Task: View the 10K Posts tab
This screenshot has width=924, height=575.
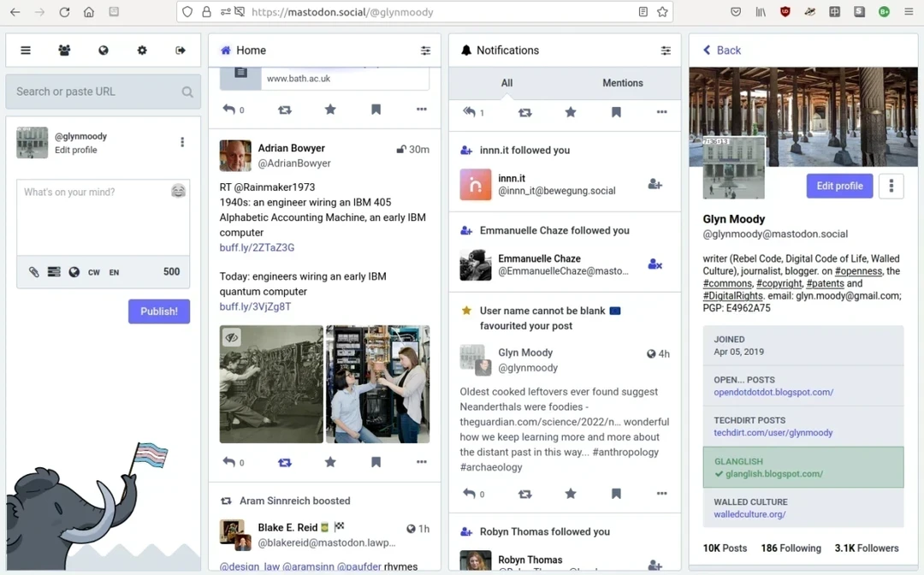Action: pos(725,548)
